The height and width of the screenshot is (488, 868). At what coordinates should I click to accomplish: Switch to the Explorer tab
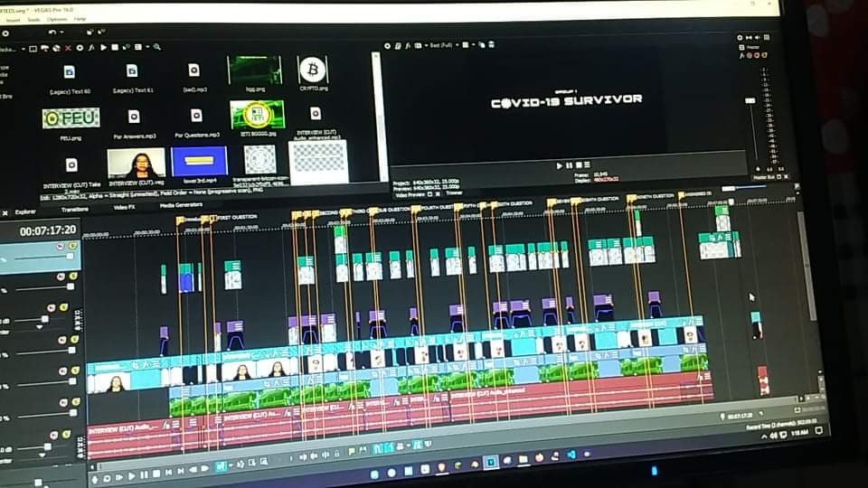25,211
